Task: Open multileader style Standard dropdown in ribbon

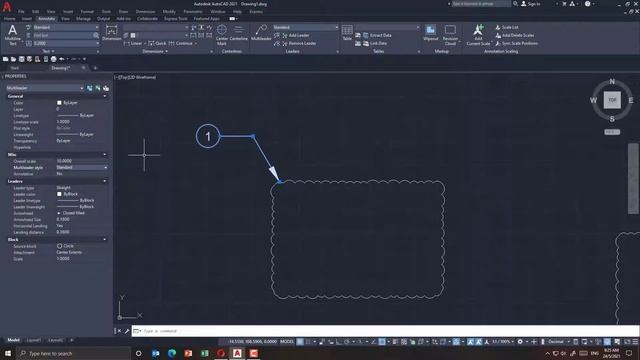Action: (x=305, y=27)
